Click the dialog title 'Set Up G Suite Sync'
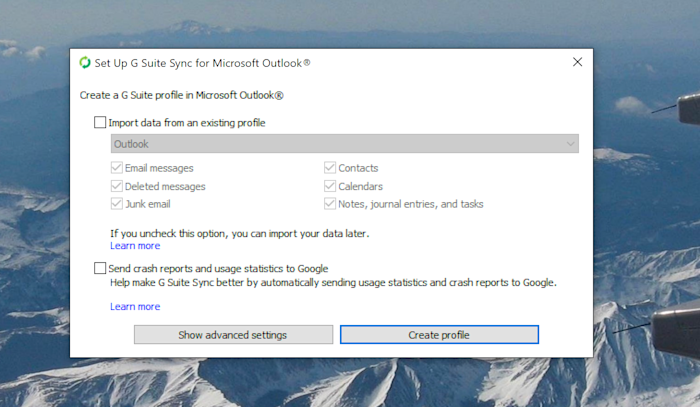Image resolution: width=700 pixels, height=407 pixels. (x=202, y=63)
